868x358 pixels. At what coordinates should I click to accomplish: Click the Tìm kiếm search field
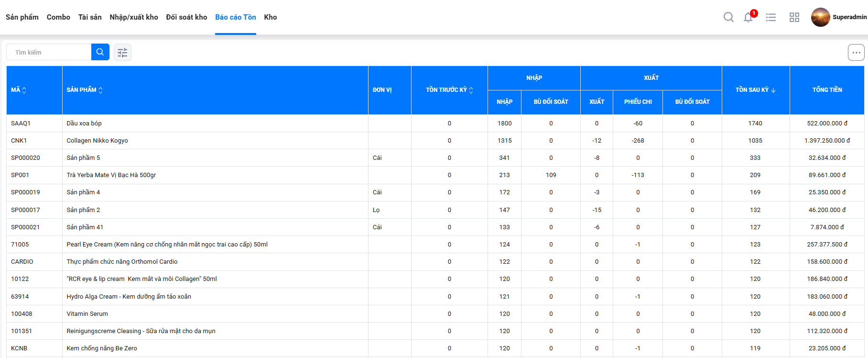pyautogui.click(x=49, y=52)
